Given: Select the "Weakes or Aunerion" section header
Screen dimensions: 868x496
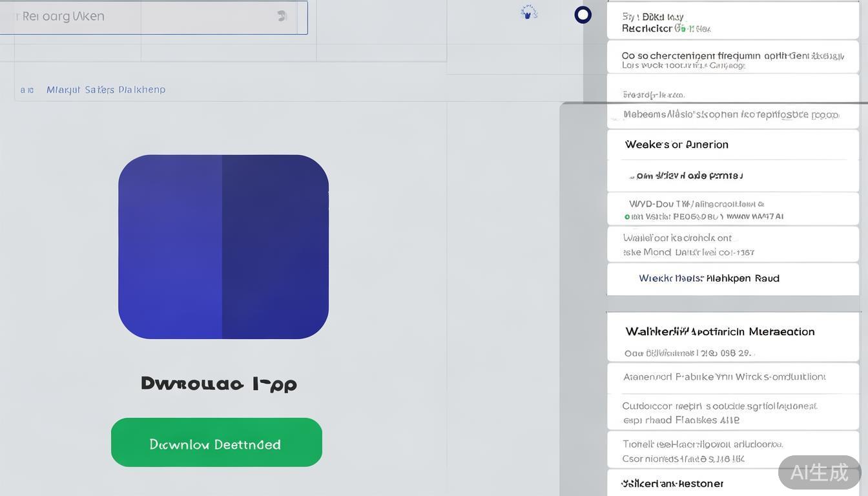Looking at the screenshot, I should tap(676, 145).
